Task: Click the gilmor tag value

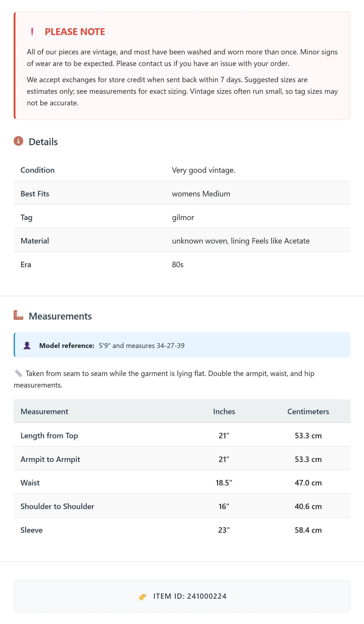Action: [x=183, y=217]
